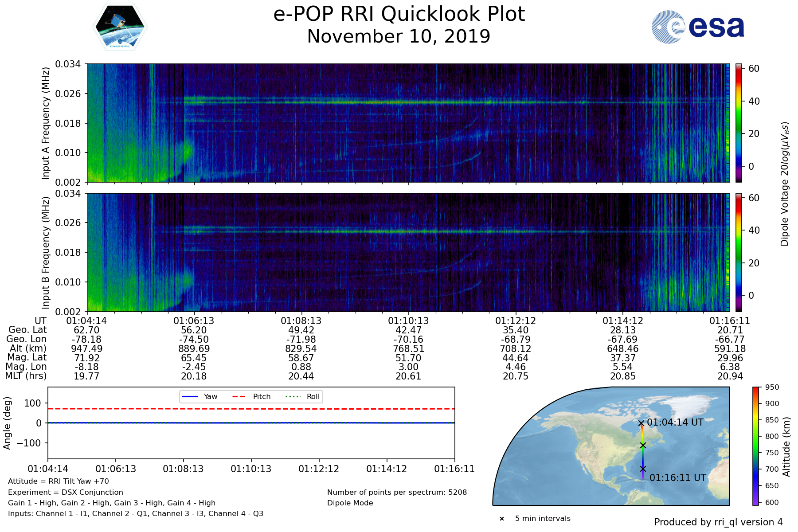The height and width of the screenshot is (532, 798).
Task: Click the red dashed Pitch sample in legend
Action: pos(239,396)
